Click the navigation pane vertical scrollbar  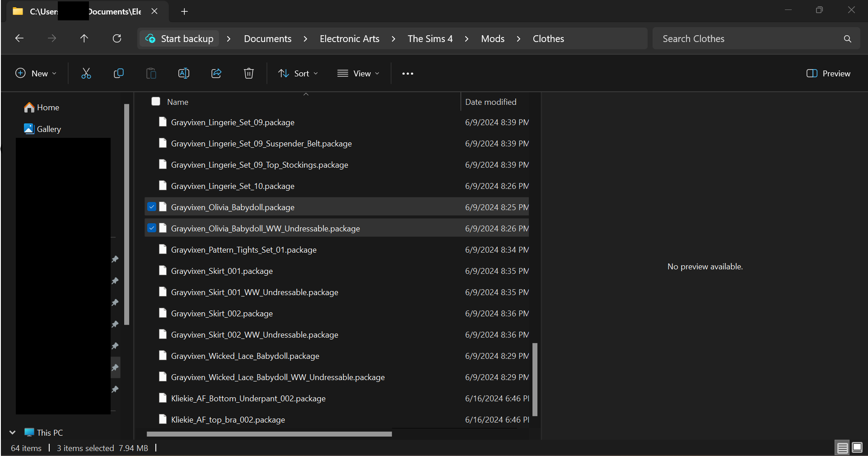[x=127, y=215]
